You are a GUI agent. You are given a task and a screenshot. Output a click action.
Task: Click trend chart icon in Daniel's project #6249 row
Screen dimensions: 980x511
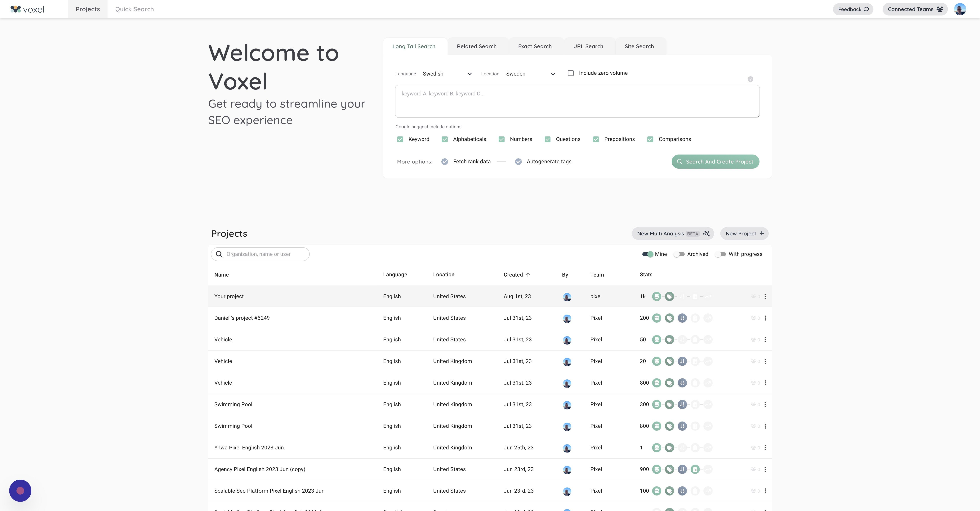(x=708, y=318)
